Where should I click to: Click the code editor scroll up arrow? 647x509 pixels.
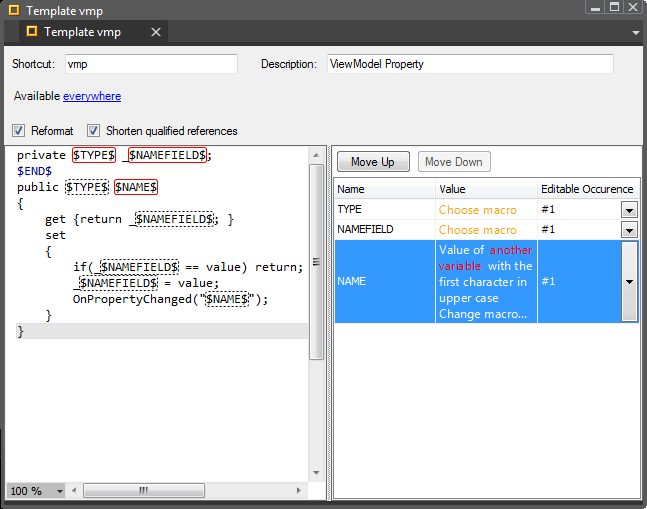pos(316,155)
